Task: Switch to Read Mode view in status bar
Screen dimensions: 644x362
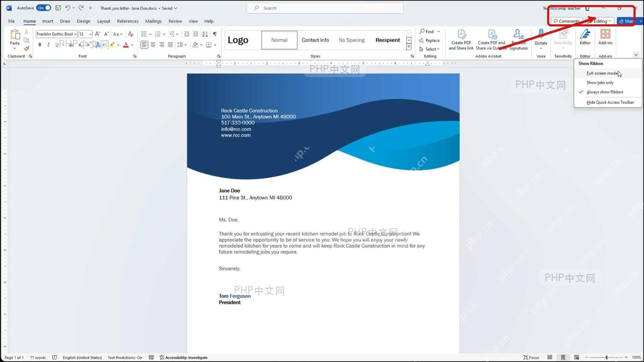Action: [x=550, y=357]
